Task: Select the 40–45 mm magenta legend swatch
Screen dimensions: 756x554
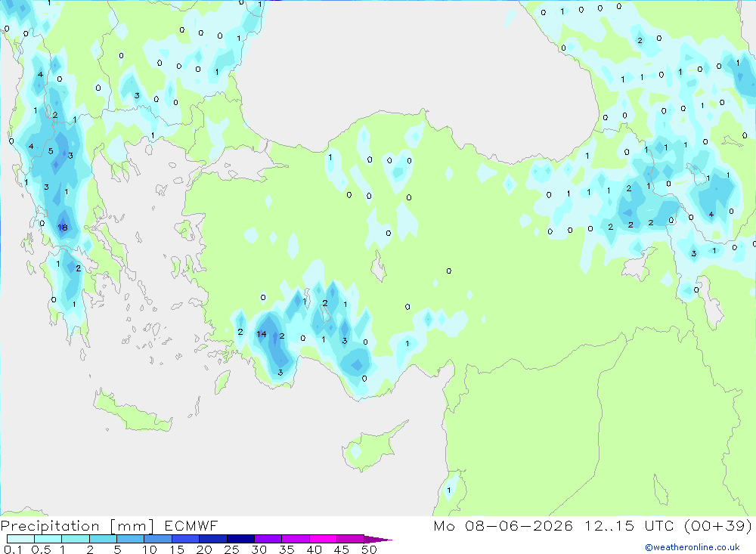Action: click(323, 539)
